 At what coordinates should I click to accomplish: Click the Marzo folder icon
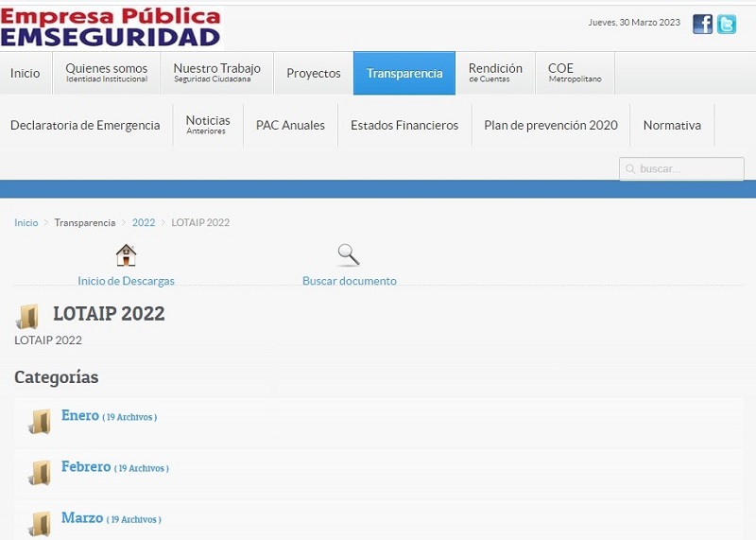click(40, 524)
